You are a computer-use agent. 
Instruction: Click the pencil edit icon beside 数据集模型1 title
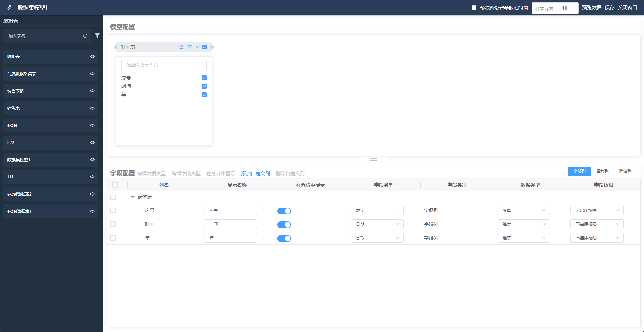tap(10, 8)
